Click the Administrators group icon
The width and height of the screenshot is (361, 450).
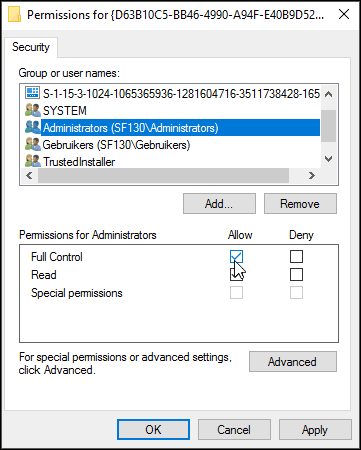(33, 127)
